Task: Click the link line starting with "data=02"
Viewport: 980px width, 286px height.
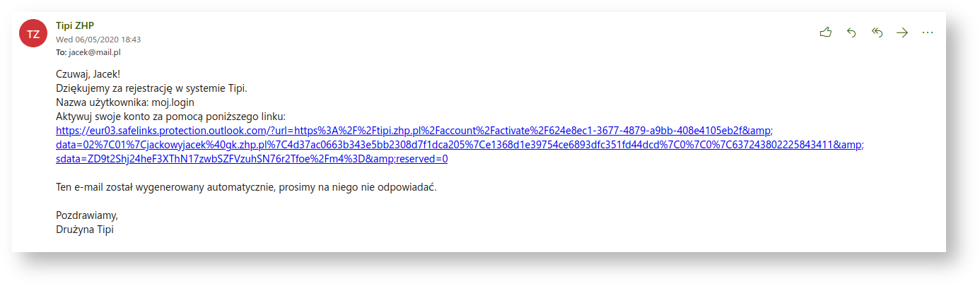Action: point(460,145)
